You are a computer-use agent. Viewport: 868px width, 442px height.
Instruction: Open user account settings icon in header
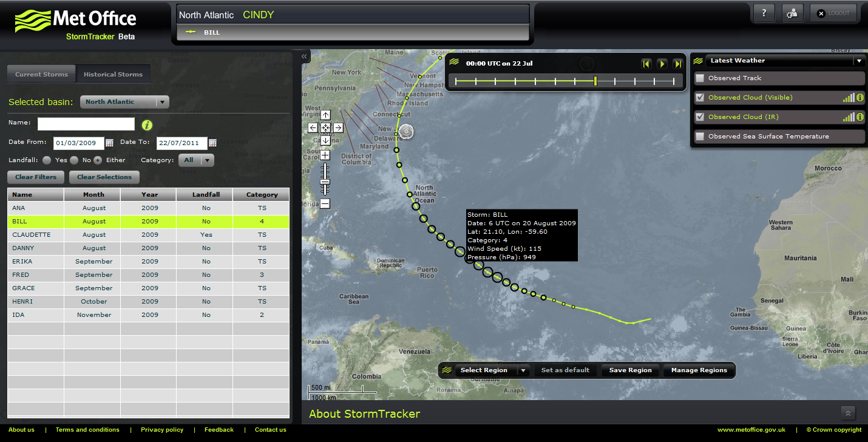click(792, 12)
